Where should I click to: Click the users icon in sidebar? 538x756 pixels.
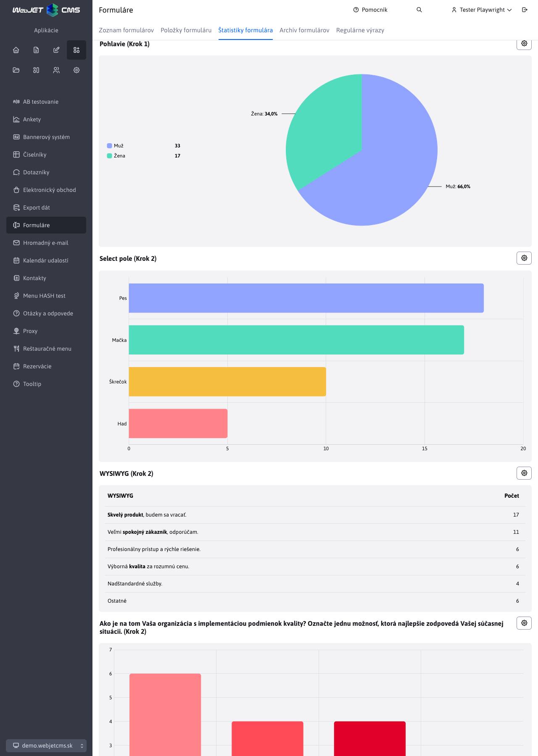[56, 70]
